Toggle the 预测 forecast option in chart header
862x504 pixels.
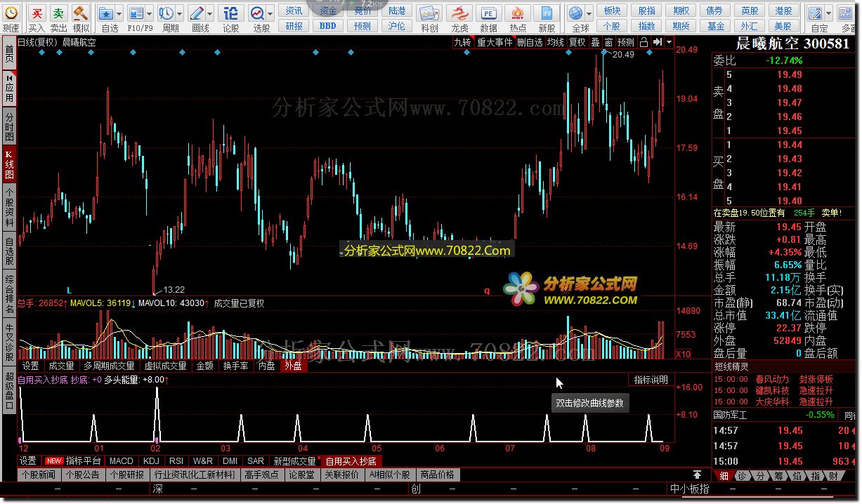(x=625, y=42)
